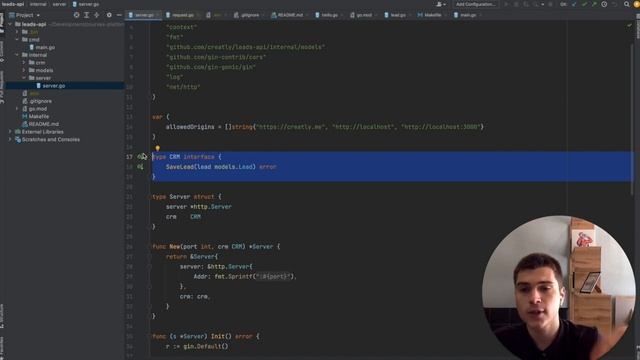The height and width of the screenshot is (360, 640).
Task: Expand the crm folder arrow
Action: [24, 62]
